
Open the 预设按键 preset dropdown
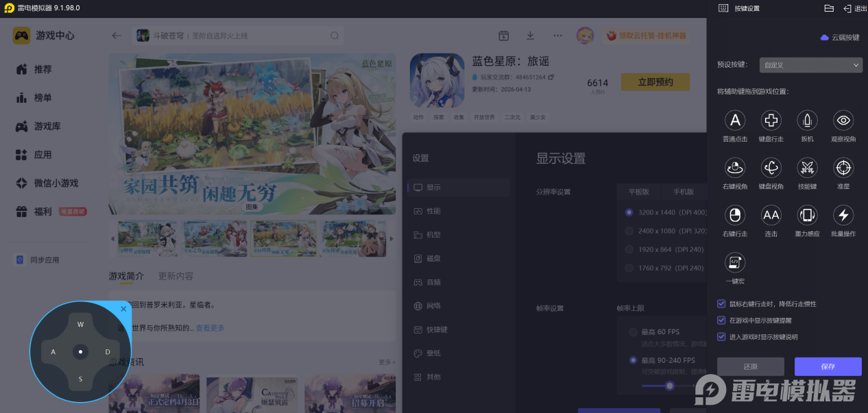(x=811, y=65)
